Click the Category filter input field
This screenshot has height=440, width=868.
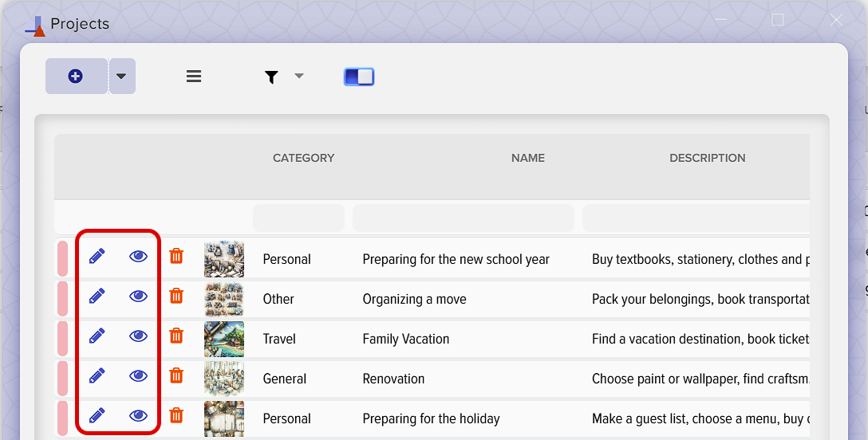[299, 218]
